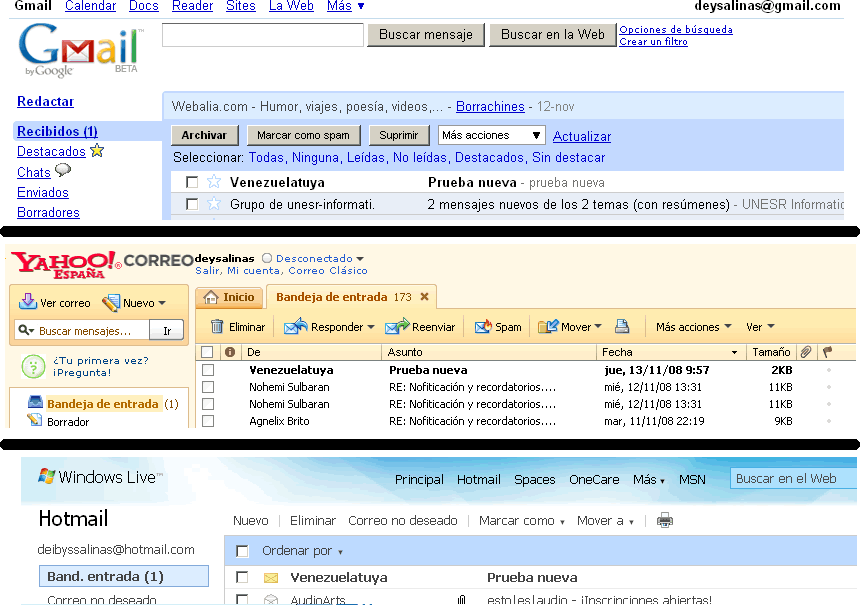Expand Más acciones in Yahoo toolbar
Image resolution: width=860 pixels, height=605 pixels.
coord(694,326)
